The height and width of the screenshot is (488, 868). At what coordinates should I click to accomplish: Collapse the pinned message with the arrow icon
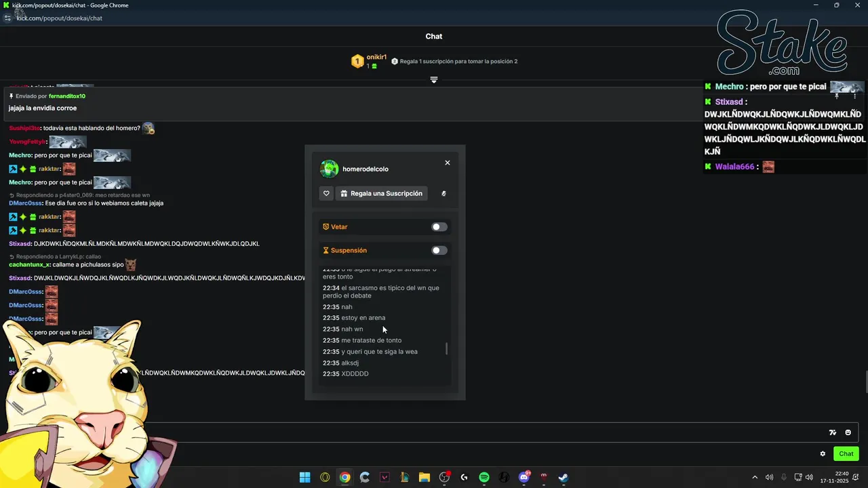pyautogui.click(x=434, y=80)
